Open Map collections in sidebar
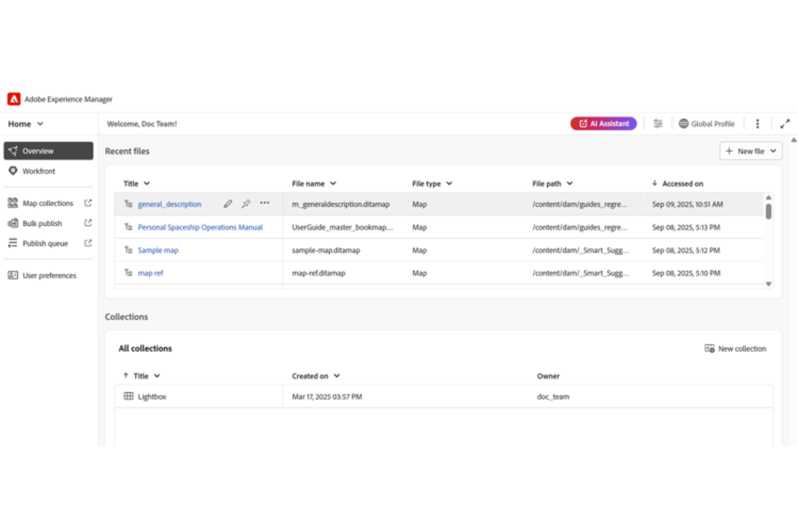 click(x=48, y=203)
